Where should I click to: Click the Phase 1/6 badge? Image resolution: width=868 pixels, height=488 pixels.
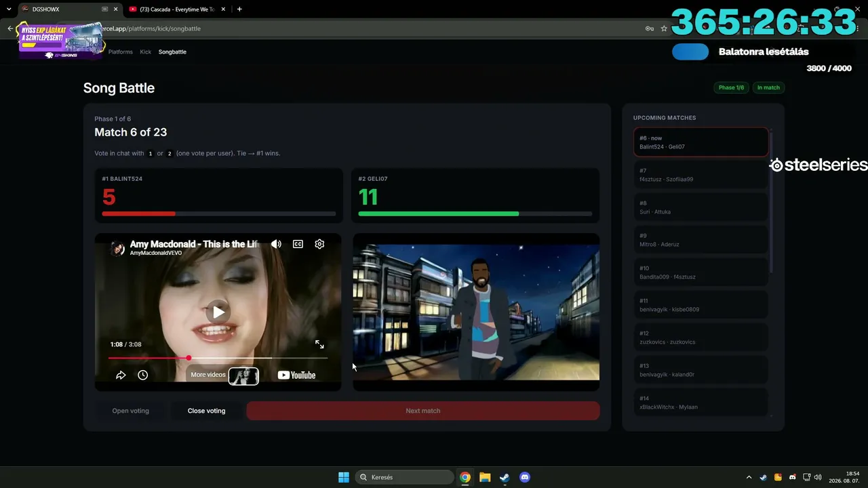731,87
